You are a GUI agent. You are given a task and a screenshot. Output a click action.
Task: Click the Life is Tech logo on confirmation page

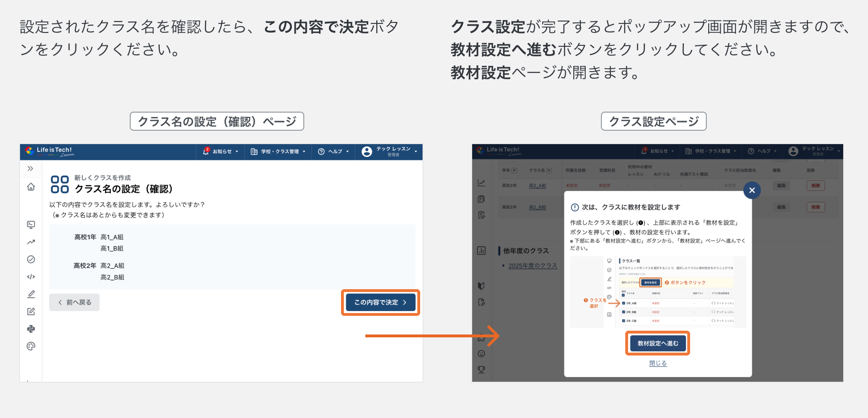click(x=50, y=151)
